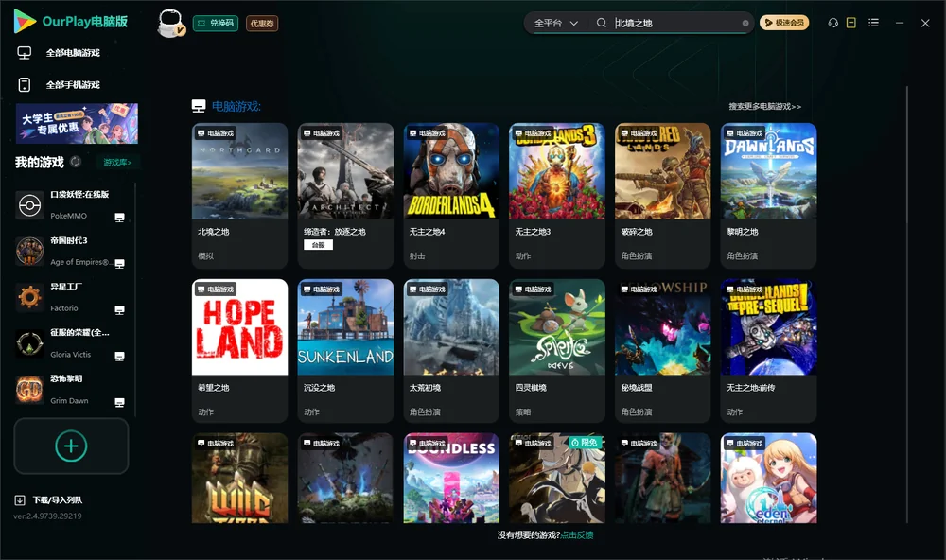
Task: Click the Gloria Victis game icon
Action: coord(29,343)
